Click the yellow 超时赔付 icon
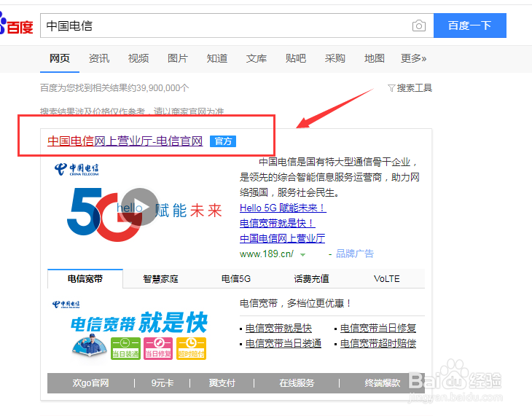Image resolution: width=532 pixels, height=416 pixels. tap(191, 348)
